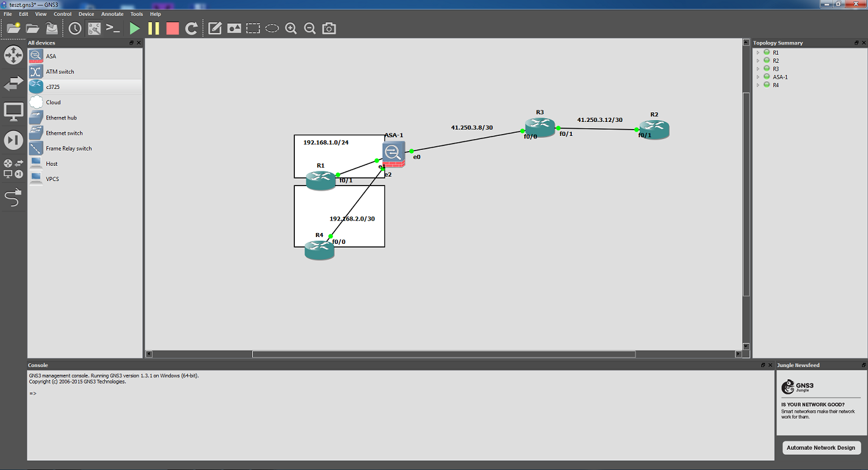868x470 pixels.
Task: Select ATM switch in the device list
Action: tap(85, 71)
